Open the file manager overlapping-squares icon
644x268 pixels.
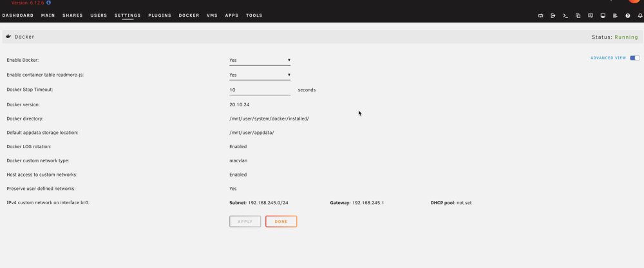(x=578, y=15)
